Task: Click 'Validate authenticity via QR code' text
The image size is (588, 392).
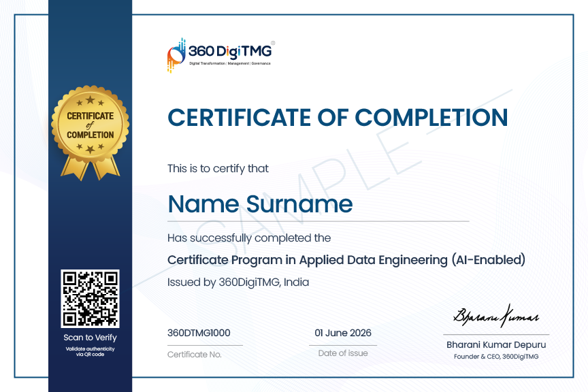Action: coord(90,351)
